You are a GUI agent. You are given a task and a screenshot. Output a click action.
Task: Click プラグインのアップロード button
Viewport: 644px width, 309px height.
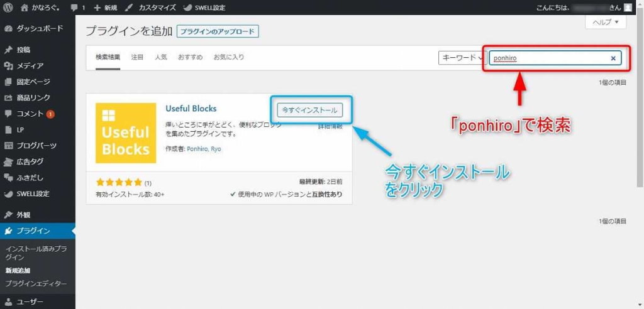click(x=218, y=31)
